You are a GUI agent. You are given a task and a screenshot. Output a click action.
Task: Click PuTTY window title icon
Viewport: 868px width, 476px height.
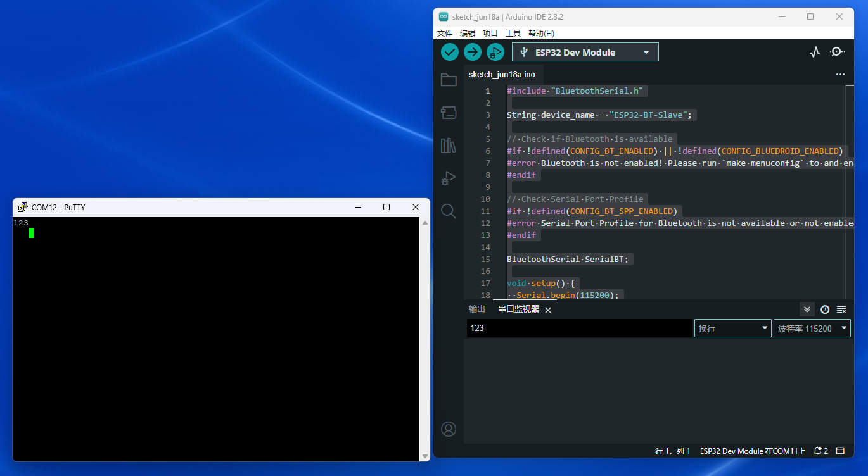pyautogui.click(x=23, y=207)
